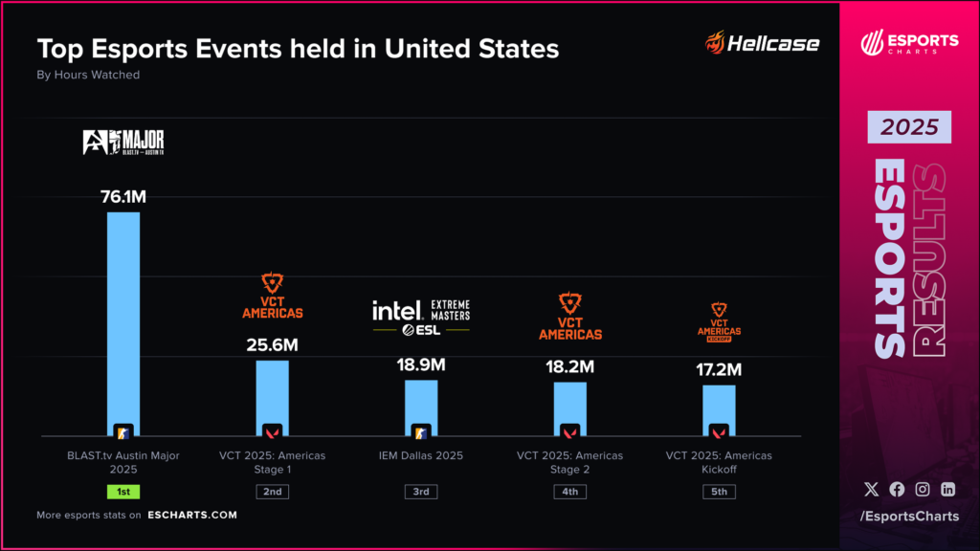Select the green 1st rank badge
This screenshot has width=980, height=551.
[x=122, y=492]
